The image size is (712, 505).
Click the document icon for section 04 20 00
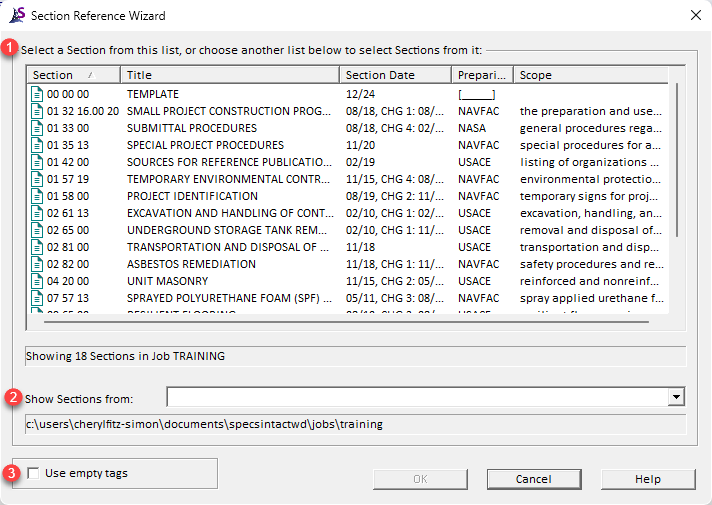click(37, 281)
